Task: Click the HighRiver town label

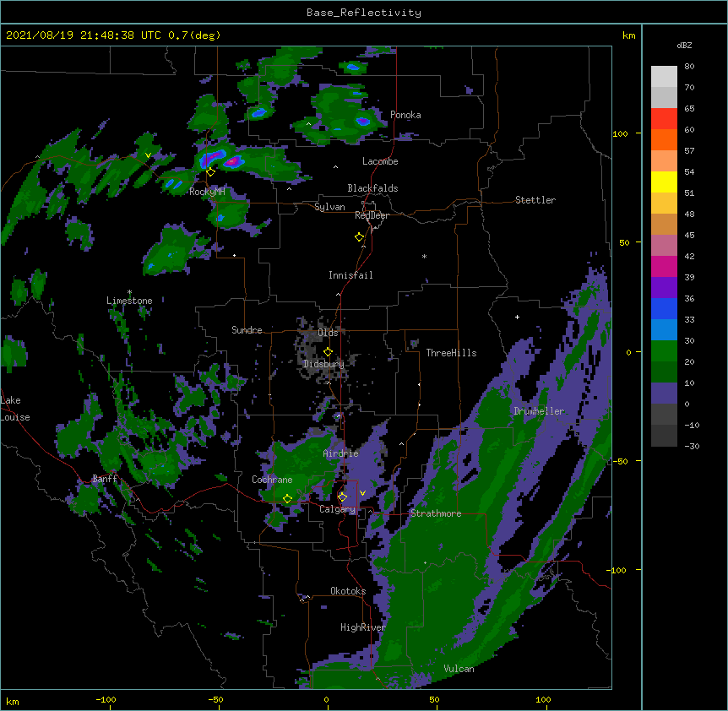Action: point(363,627)
